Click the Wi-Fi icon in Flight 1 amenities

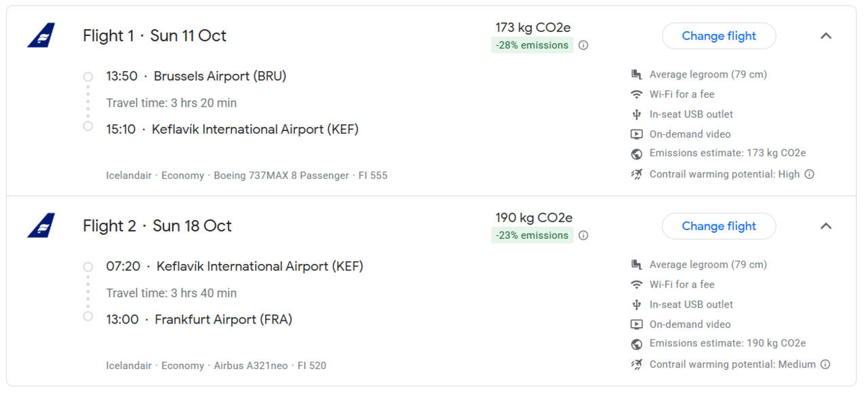point(636,94)
